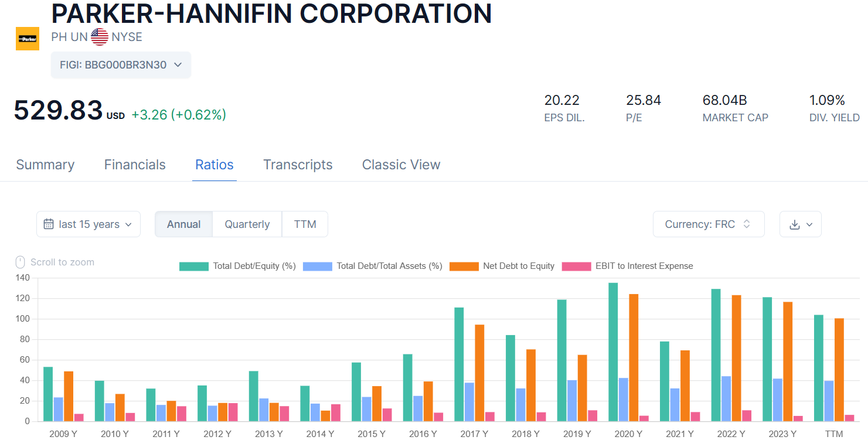Click the green Total Debt/Equity legend swatch

click(194, 266)
